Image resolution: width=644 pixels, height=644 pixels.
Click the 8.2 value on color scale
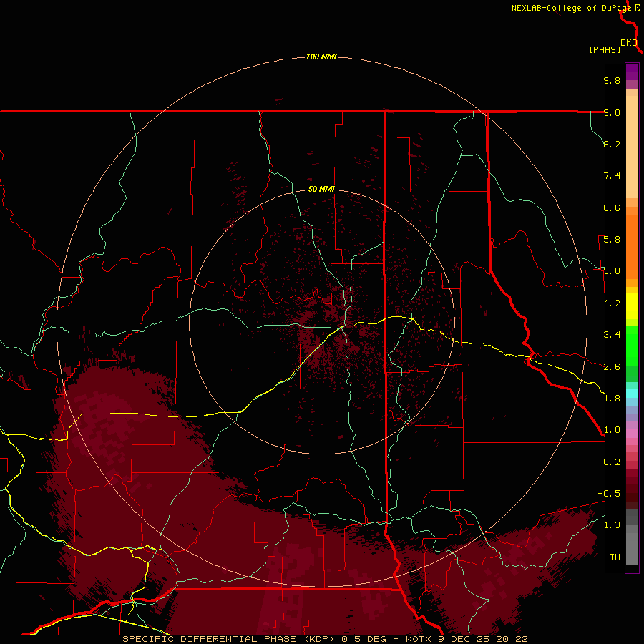tap(612, 144)
